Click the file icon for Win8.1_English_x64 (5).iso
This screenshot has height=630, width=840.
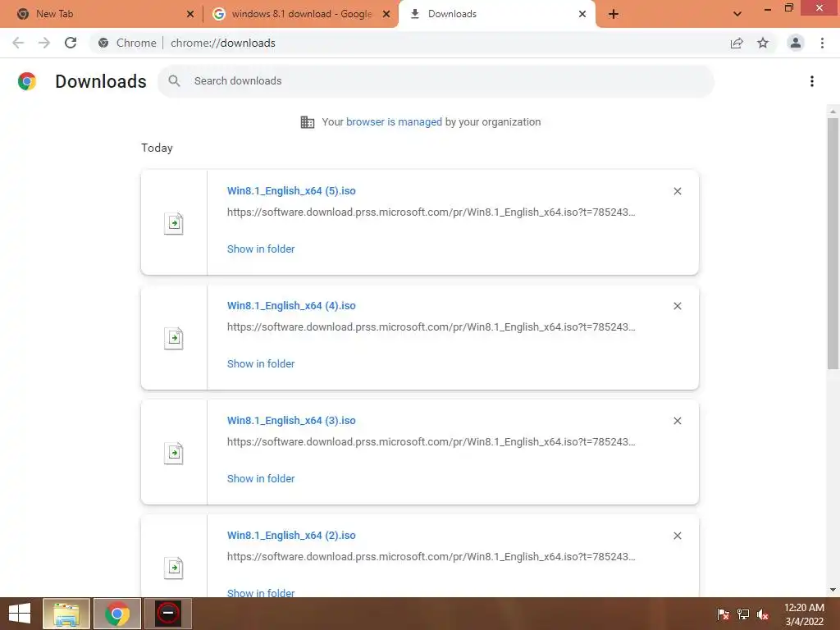(x=174, y=223)
